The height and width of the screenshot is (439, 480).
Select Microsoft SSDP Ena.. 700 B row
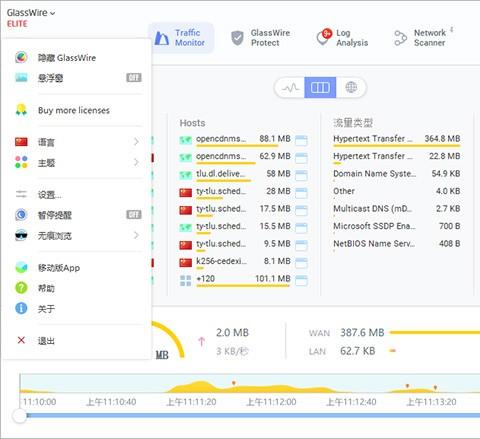(397, 227)
